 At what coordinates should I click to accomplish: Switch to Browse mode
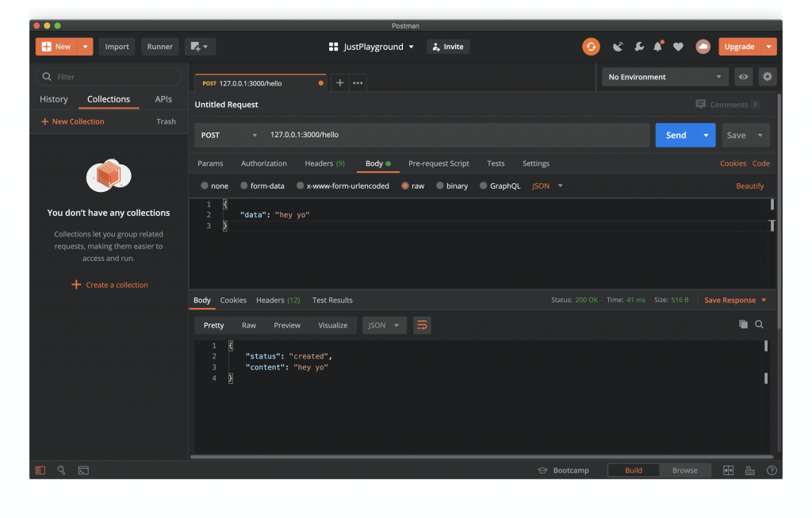pyautogui.click(x=684, y=470)
